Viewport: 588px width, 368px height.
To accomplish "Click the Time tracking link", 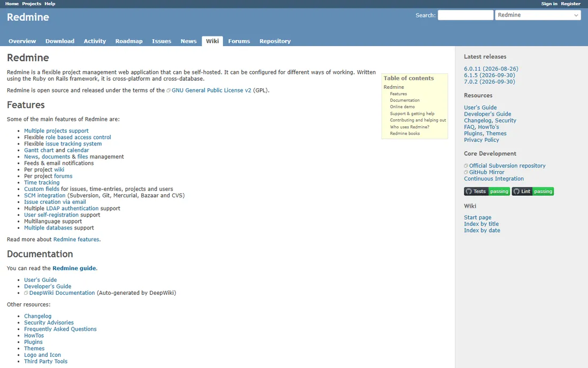I will tap(42, 183).
